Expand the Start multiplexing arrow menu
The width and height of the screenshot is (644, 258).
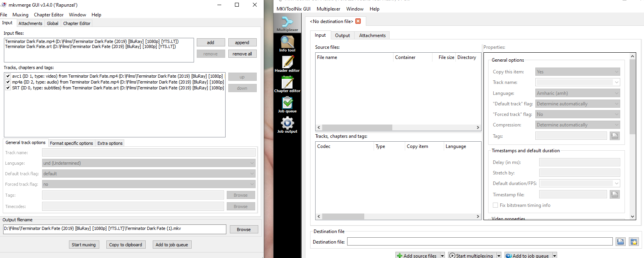coord(499,256)
